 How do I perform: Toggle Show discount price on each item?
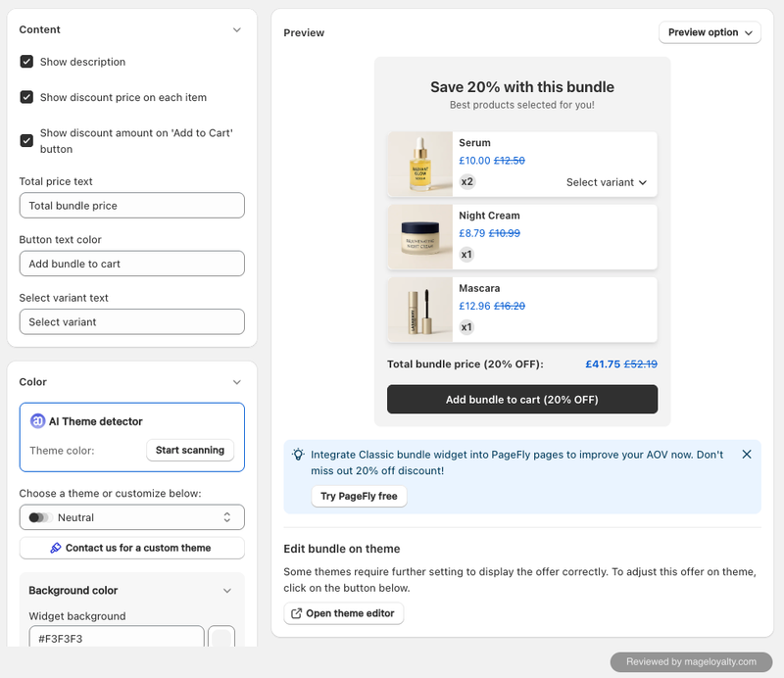coord(26,97)
